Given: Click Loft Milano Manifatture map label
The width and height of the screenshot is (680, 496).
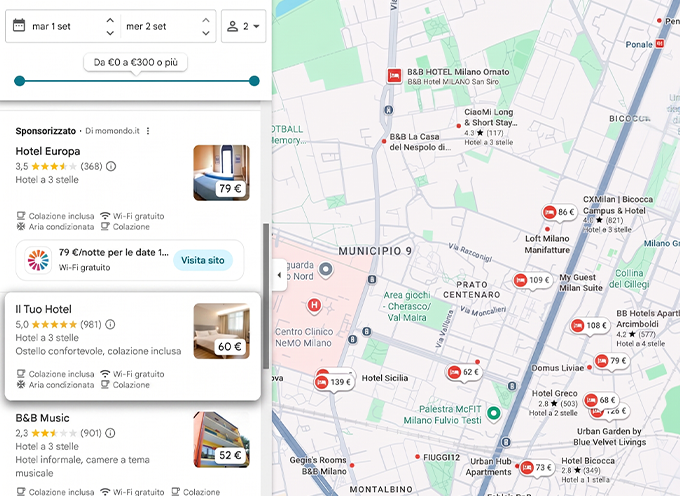Looking at the screenshot, I should [x=547, y=244].
